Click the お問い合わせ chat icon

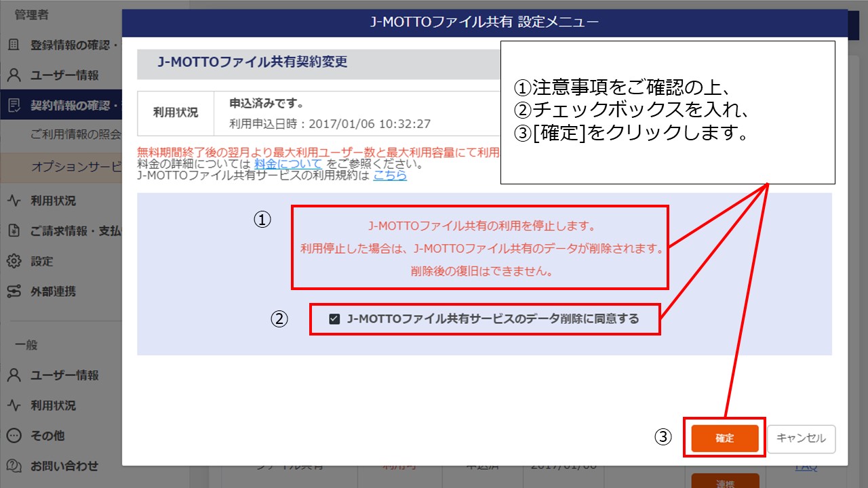[14, 466]
